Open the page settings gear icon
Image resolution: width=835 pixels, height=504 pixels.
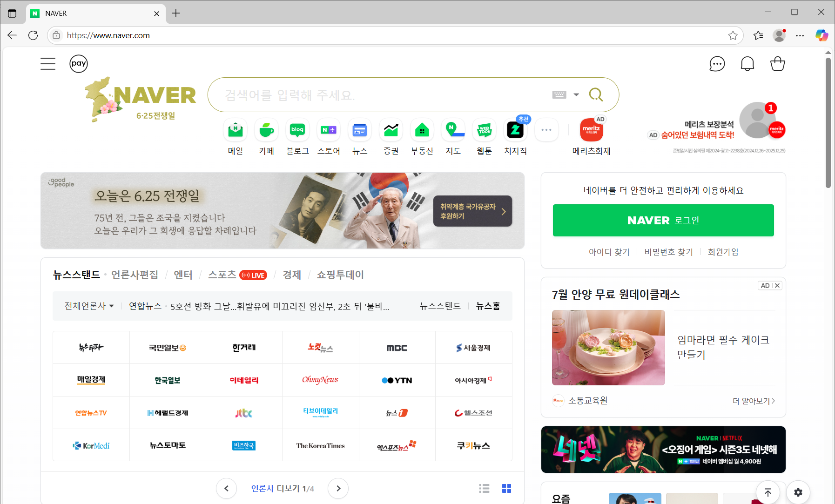(x=798, y=492)
